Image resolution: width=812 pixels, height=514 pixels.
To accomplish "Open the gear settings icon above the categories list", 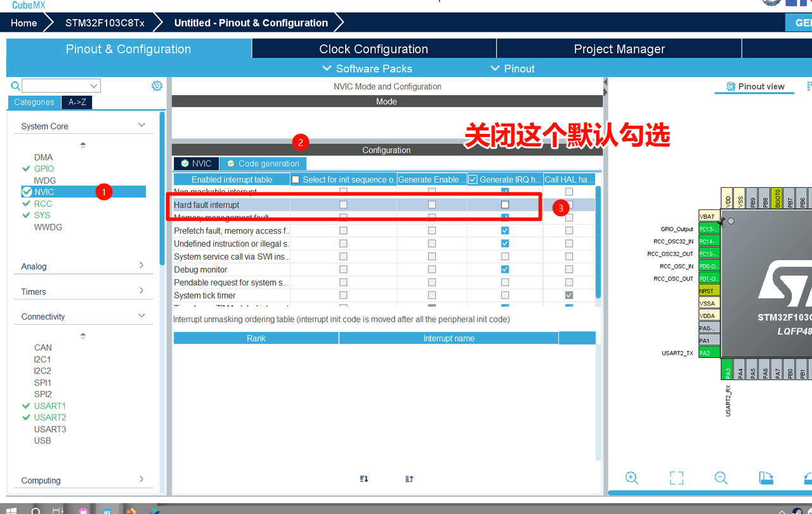I will pos(157,86).
